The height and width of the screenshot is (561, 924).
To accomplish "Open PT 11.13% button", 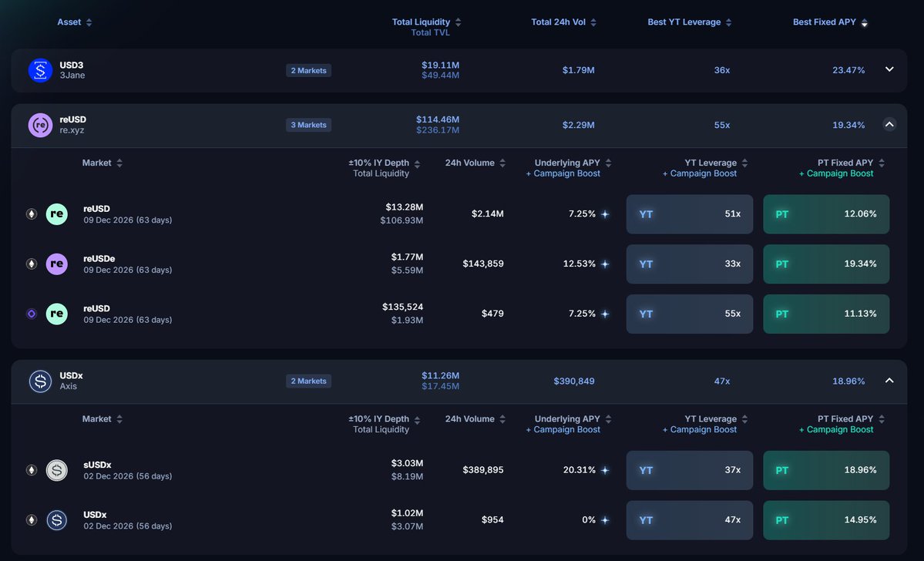I will point(826,314).
